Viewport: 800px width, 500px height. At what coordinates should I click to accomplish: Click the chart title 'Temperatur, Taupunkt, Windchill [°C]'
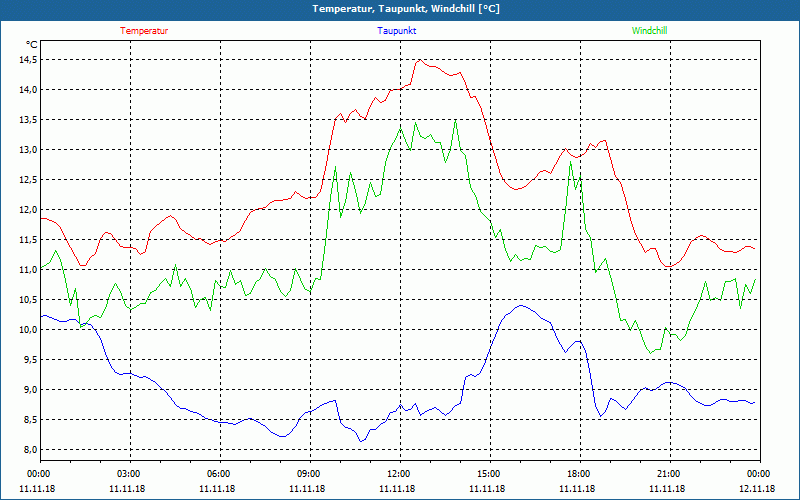(x=406, y=9)
